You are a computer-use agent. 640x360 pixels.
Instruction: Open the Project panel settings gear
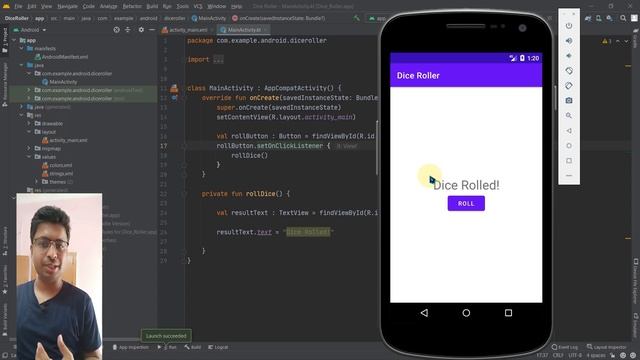coord(141,30)
